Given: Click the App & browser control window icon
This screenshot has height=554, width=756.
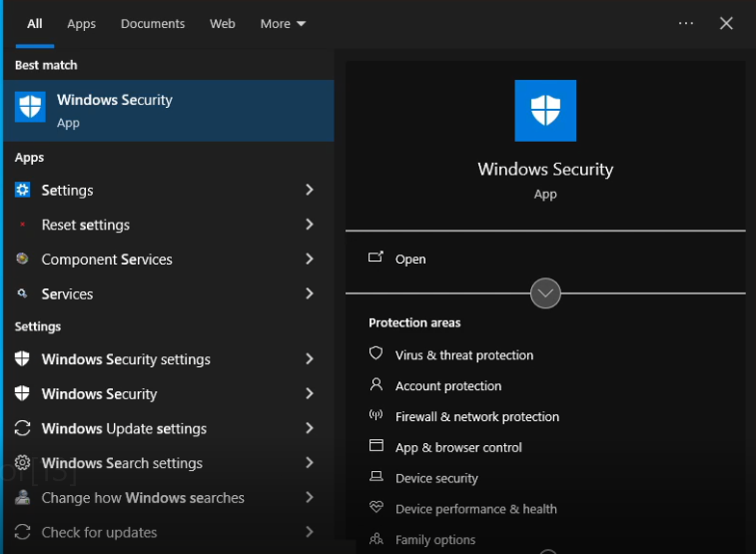Looking at the screenshot, I should pyautogui.click(x=377, y=445).
